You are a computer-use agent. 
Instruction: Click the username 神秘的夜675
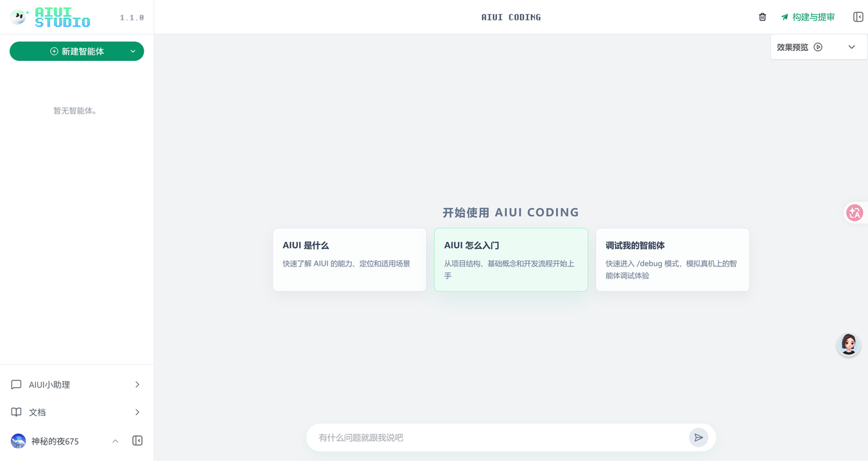55,441
